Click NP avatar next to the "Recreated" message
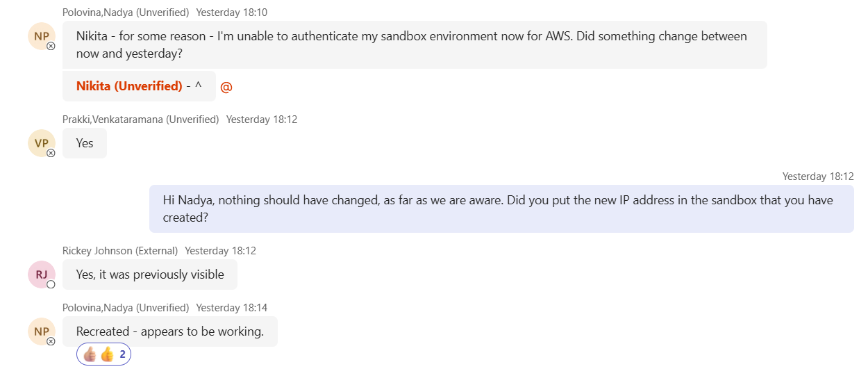Viewport: 868px width, 369px height. tap(41, 331)
